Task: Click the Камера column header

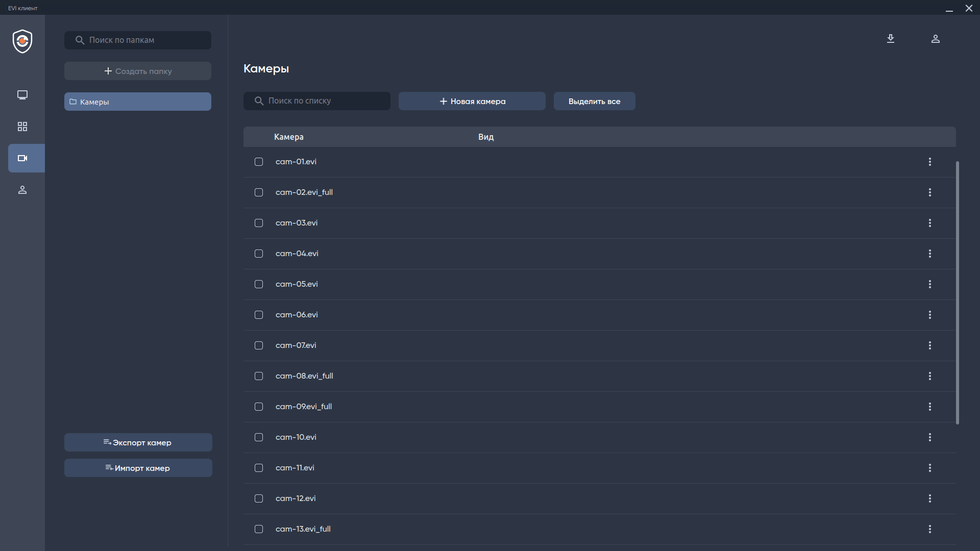Action: [289, 137]
